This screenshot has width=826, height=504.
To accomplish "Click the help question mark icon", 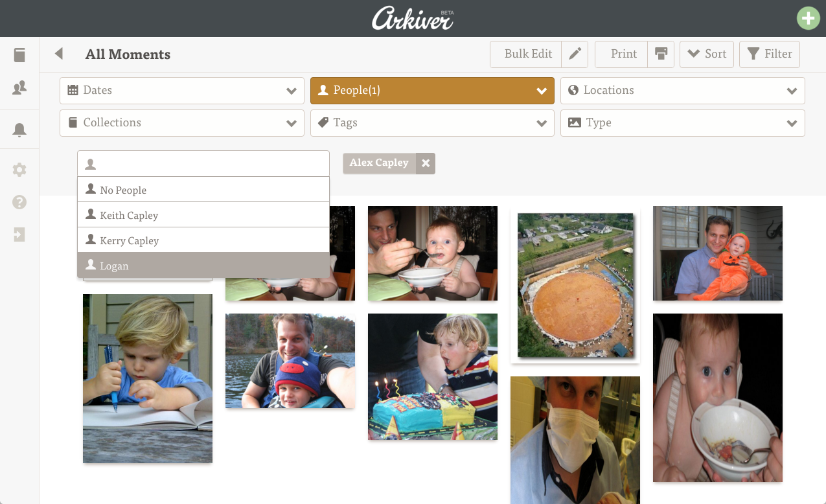I will [19, 202].
